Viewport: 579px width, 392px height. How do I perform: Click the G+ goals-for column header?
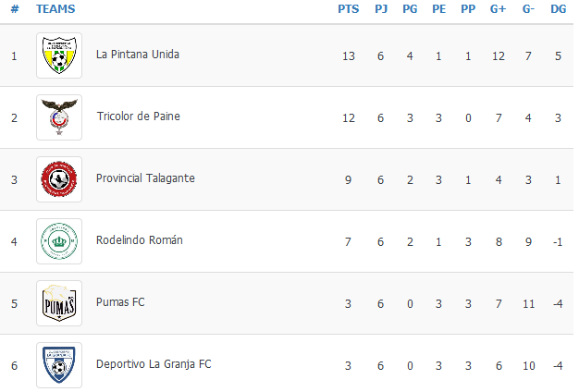[498, 9]
